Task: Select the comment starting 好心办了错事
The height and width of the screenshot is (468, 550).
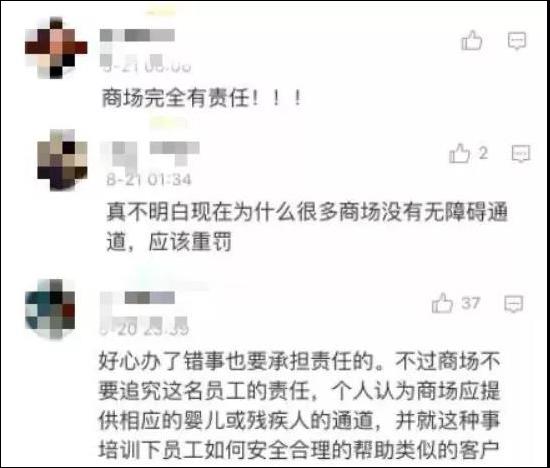Action: [x=299, y=405]
